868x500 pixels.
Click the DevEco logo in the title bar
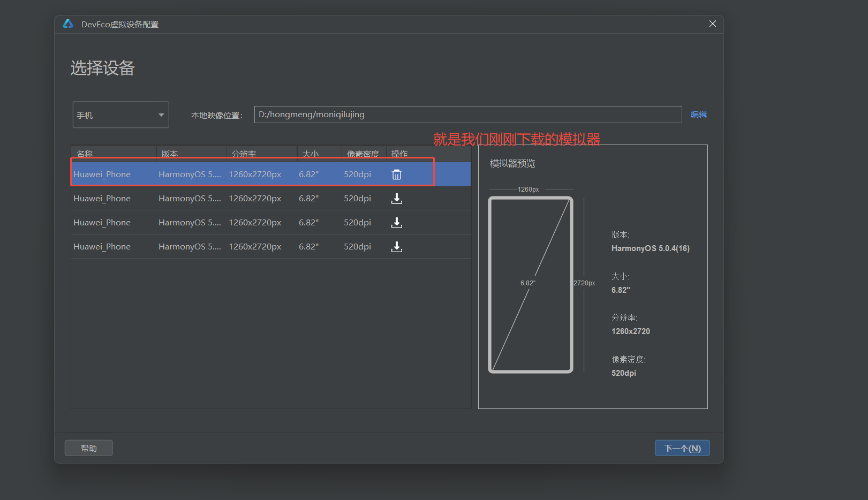(x=68, y=24)
